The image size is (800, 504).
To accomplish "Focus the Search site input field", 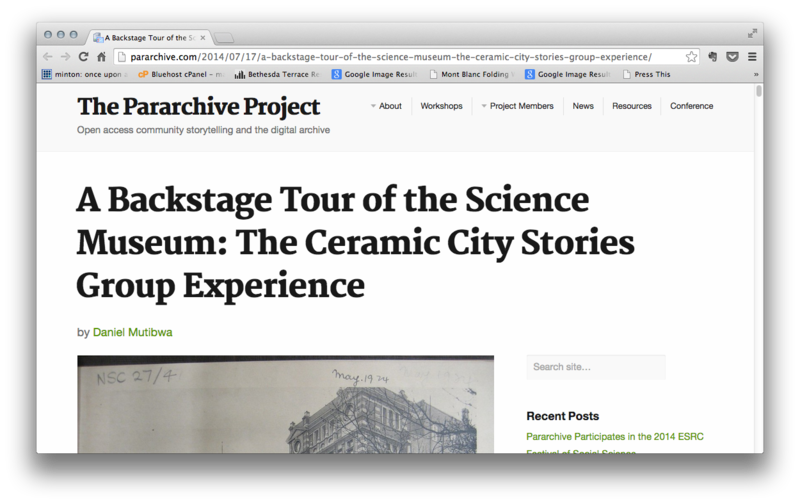I will point(595,367).
